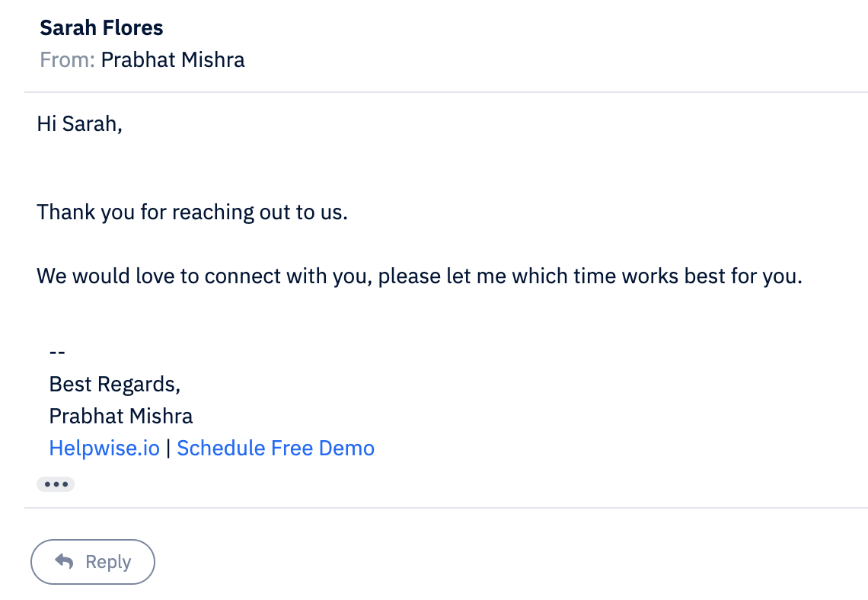Click the curved reply arrow icon
Image resolution: width=868 pixels, height=600 pixels.
coord(65,561)
